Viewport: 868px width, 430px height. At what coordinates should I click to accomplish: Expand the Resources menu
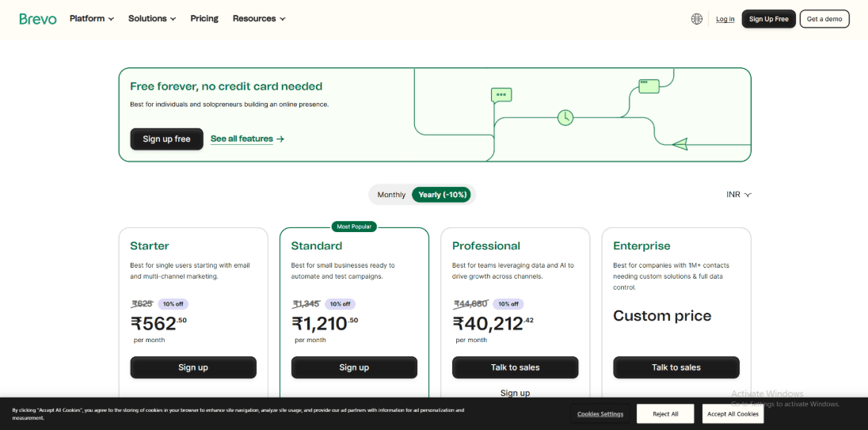point(259,18)
